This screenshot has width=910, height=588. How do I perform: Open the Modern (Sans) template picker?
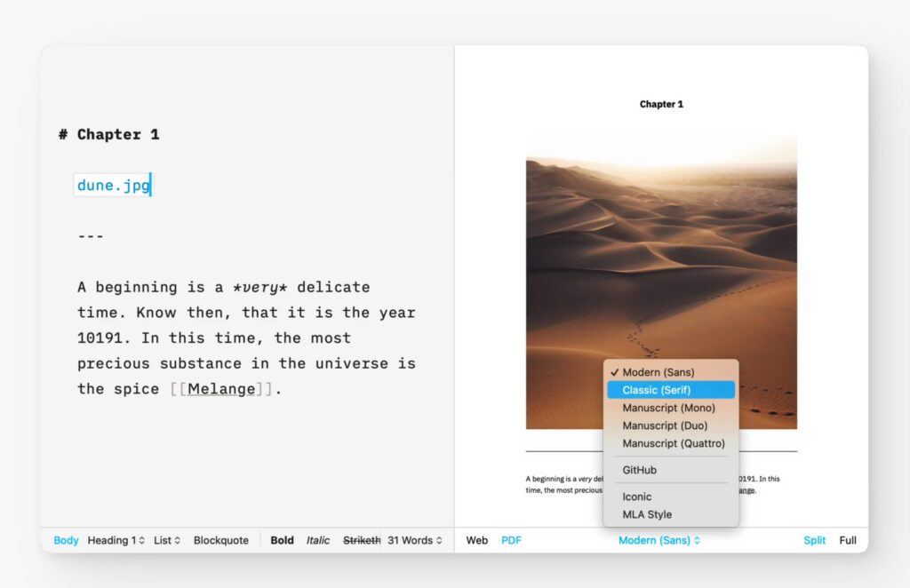[x=659, y=540]
